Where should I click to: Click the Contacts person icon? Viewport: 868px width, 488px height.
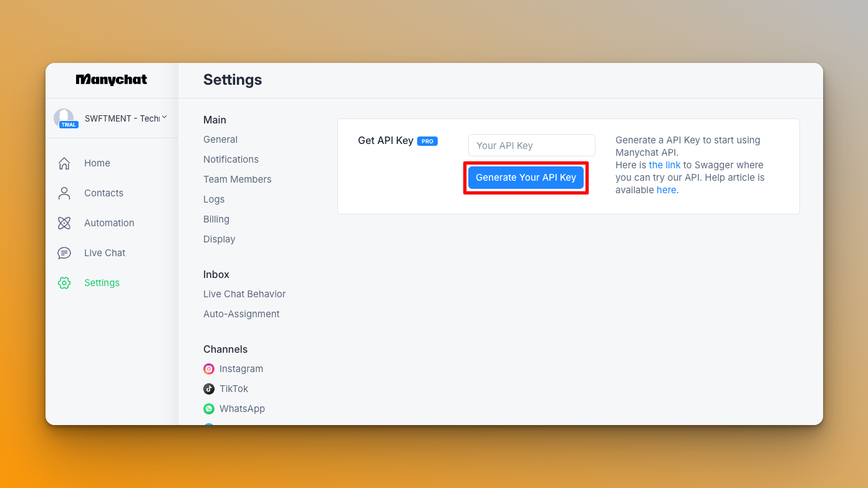(64, 193)
